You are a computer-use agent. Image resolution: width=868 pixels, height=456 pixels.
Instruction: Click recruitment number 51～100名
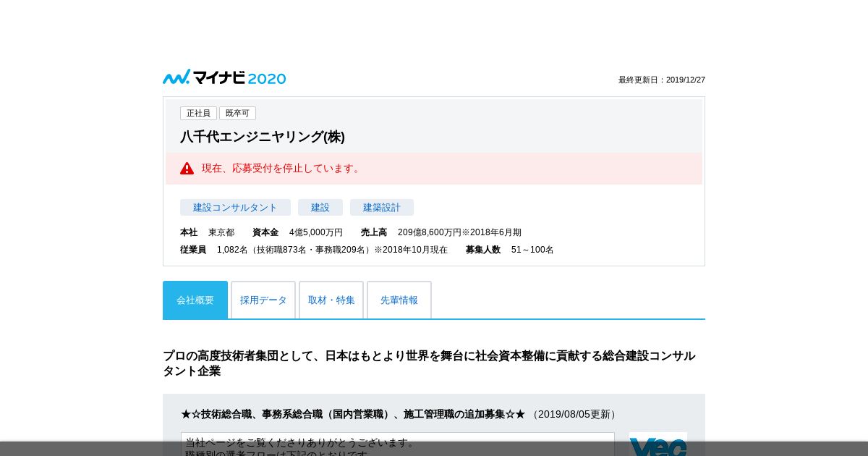(532, 250)
